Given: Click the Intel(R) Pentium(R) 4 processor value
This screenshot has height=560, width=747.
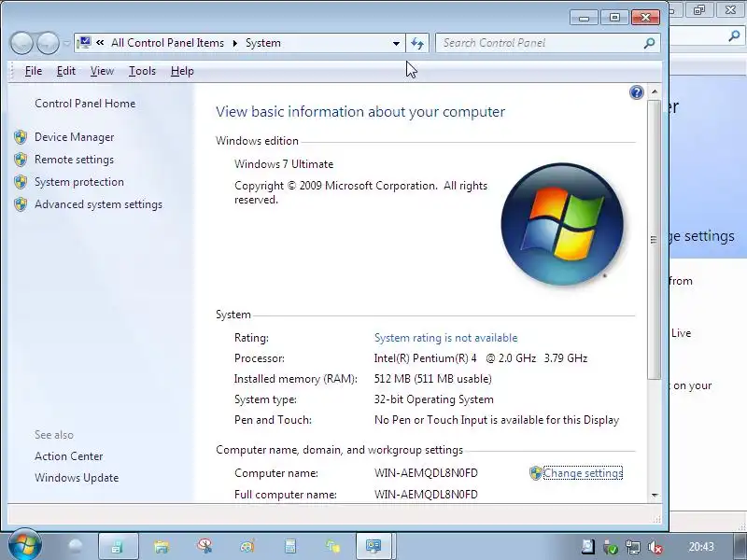Looking at the screenshot, I should (481, 358).
